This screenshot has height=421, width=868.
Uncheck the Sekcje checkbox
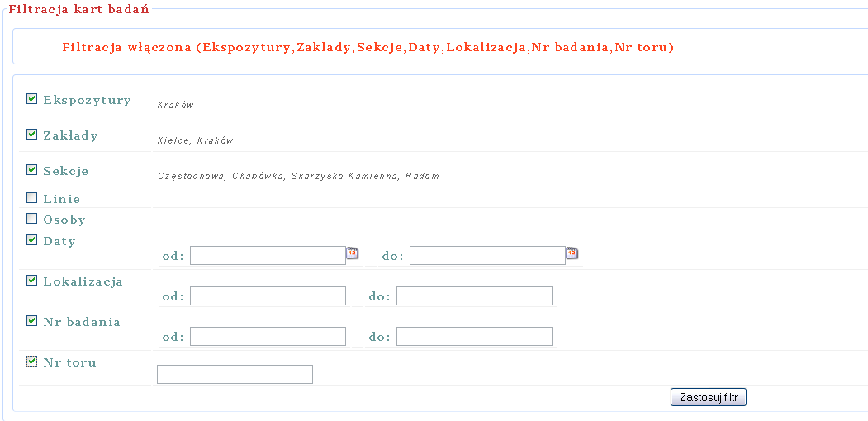(x=32, y=170)
